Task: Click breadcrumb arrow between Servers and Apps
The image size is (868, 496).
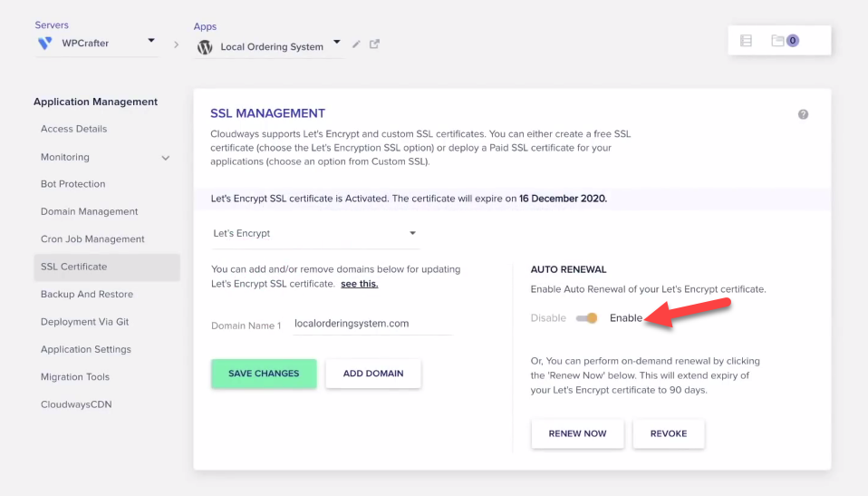Action: tap(176, 44)
